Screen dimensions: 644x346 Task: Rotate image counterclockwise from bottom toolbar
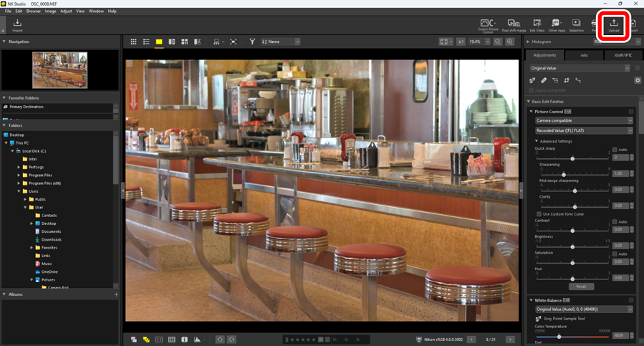[220, 340]
